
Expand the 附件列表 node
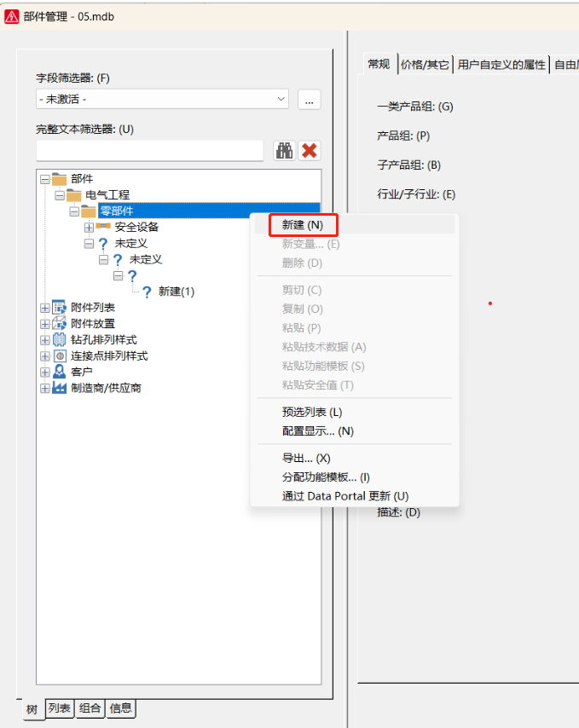pos(45,308)
